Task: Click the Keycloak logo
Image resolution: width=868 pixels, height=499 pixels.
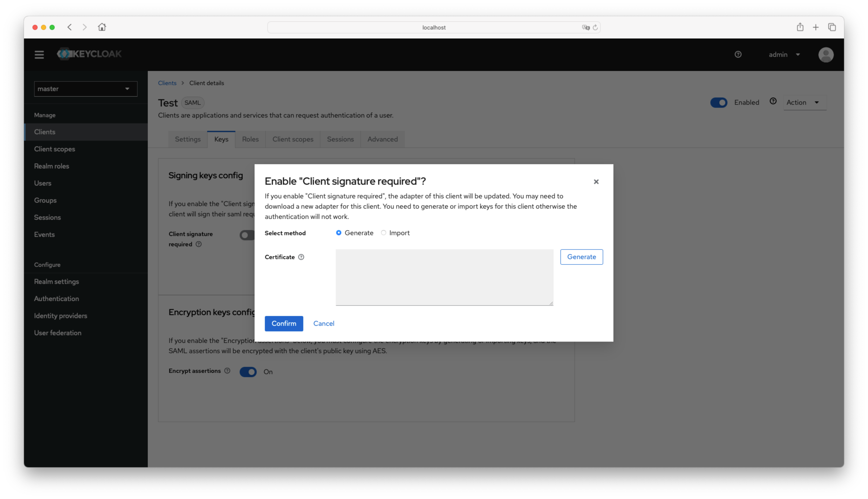Action: pyautogui.click(x=89, y=54)
